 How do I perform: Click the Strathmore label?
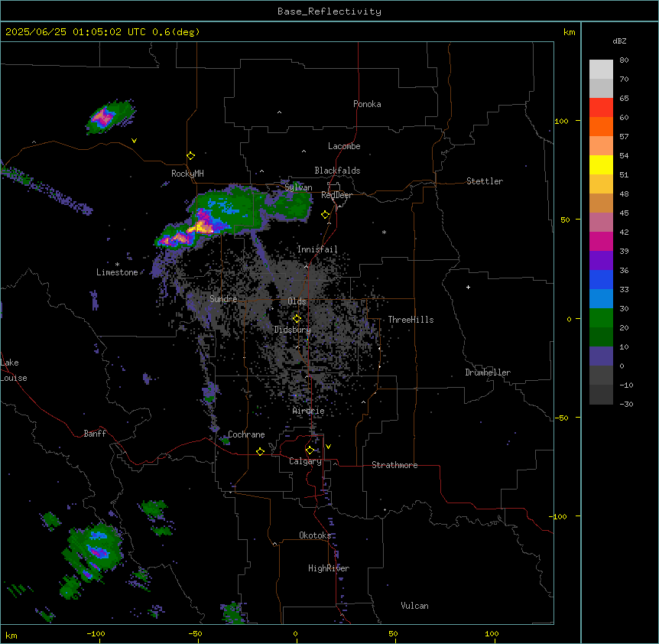(394, 465)
